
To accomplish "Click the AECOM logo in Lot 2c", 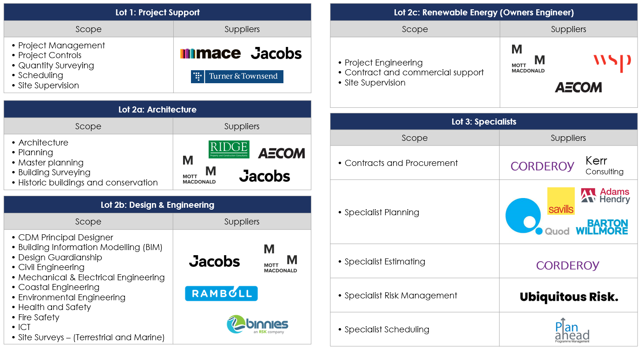I will 578,87.
